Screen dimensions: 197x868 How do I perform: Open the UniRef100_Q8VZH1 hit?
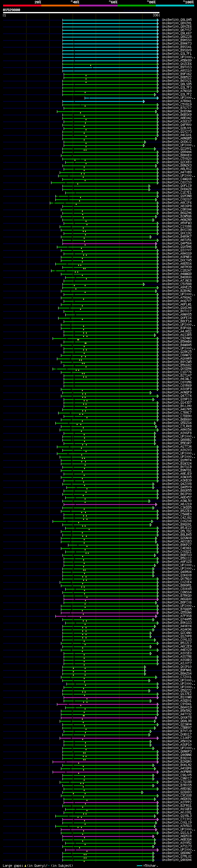click(177, 23)
